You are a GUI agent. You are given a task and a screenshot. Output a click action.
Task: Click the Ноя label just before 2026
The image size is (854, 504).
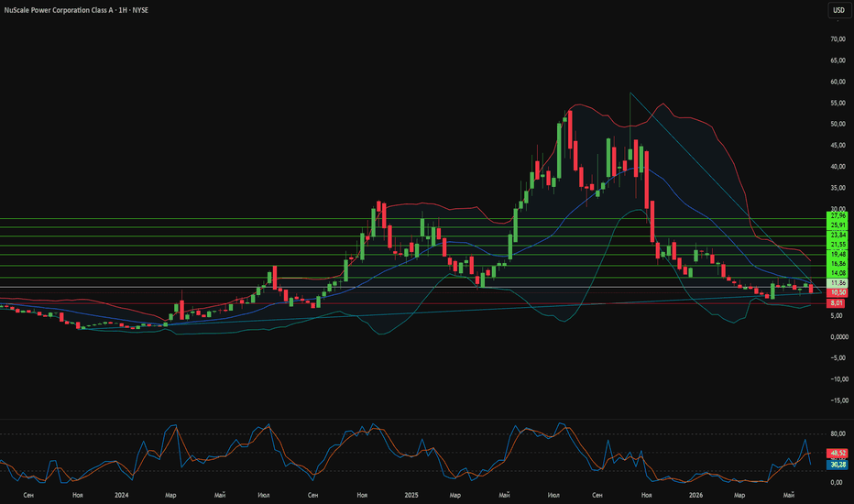pos(647,495)
